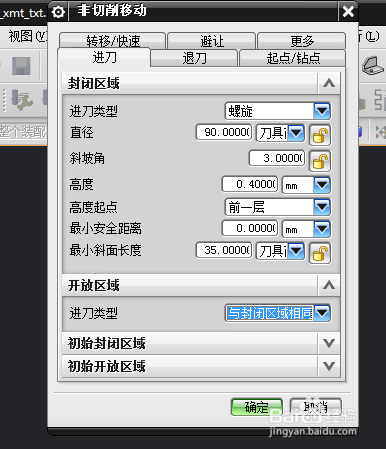Toggle the lock icon next to 最小斜面长度
Screen dimensions: 386x449
tap(320, 253)
